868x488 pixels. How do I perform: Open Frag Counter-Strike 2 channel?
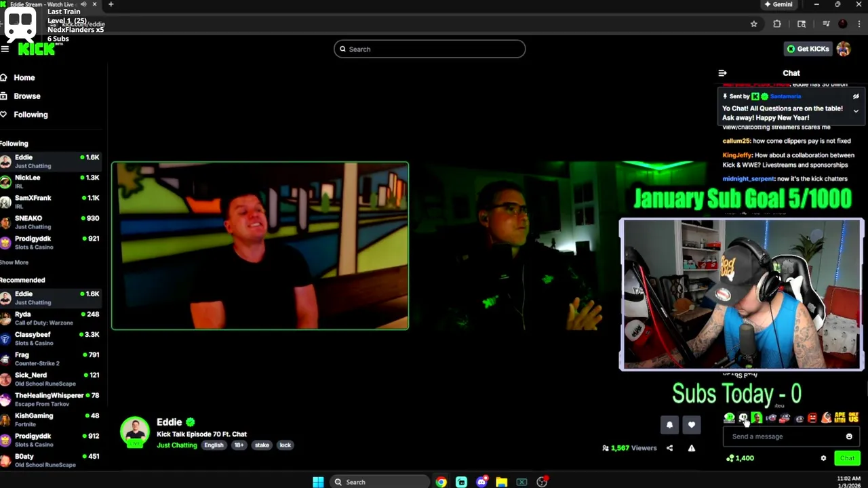point(51,359)
